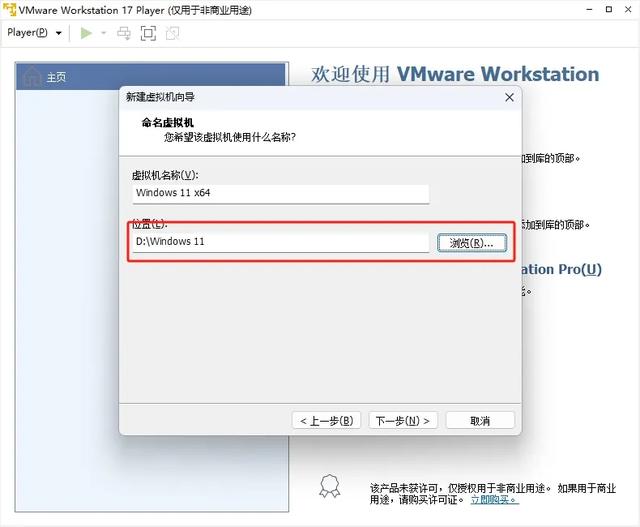Click the VMware logo in title bar

coord(9,10)
